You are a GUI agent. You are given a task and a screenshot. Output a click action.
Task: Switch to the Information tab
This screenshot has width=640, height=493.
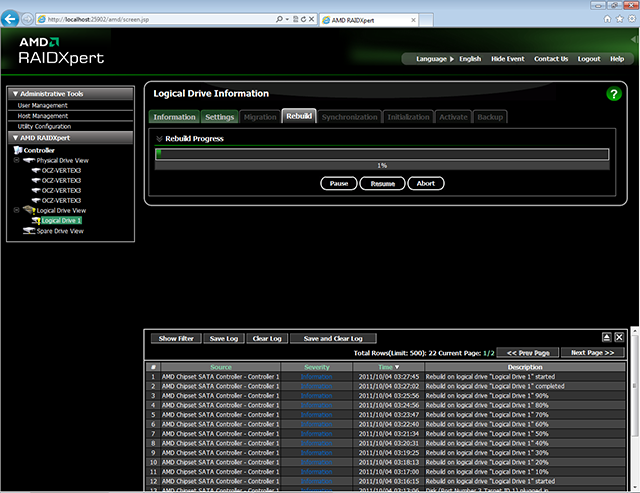point(174,117)
